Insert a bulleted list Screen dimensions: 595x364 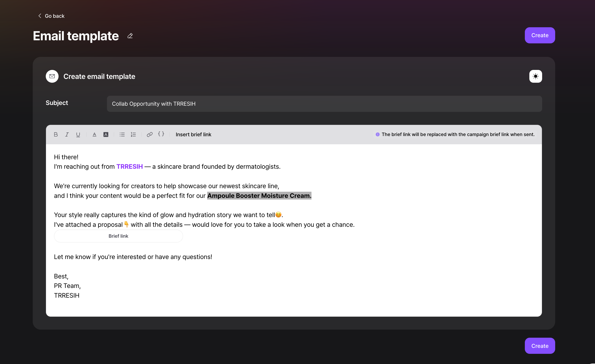(x=122, y=134)
